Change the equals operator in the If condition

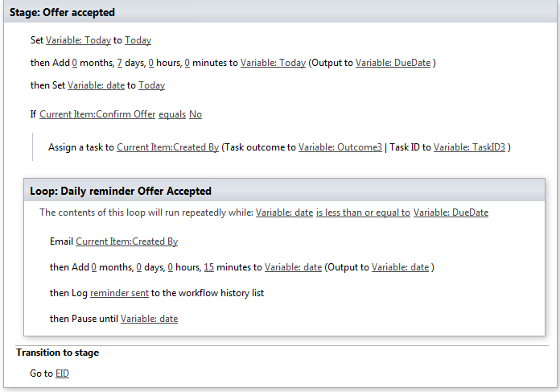171,114
